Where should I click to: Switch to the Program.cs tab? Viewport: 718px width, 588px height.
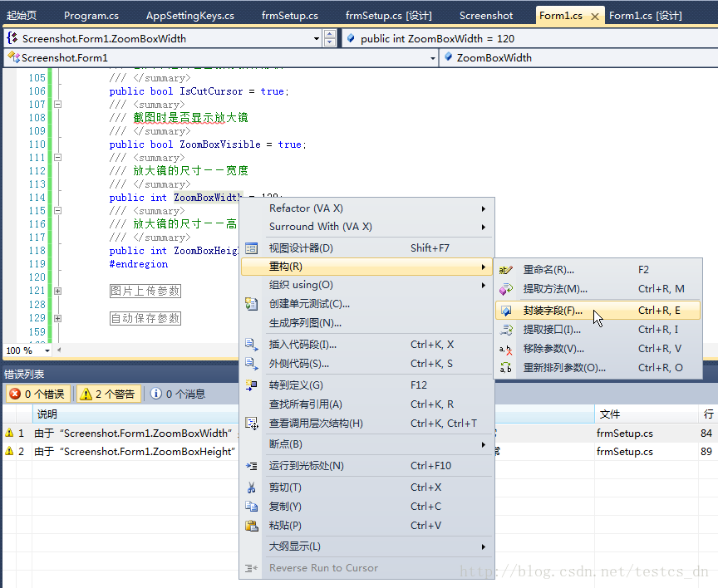pos(91,16)
